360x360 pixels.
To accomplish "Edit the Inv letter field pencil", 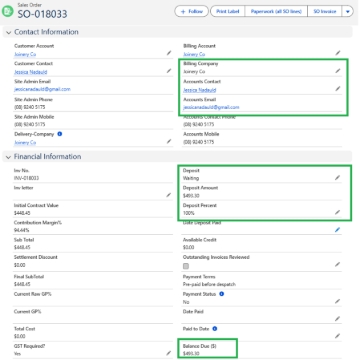I will coord(169,195).
